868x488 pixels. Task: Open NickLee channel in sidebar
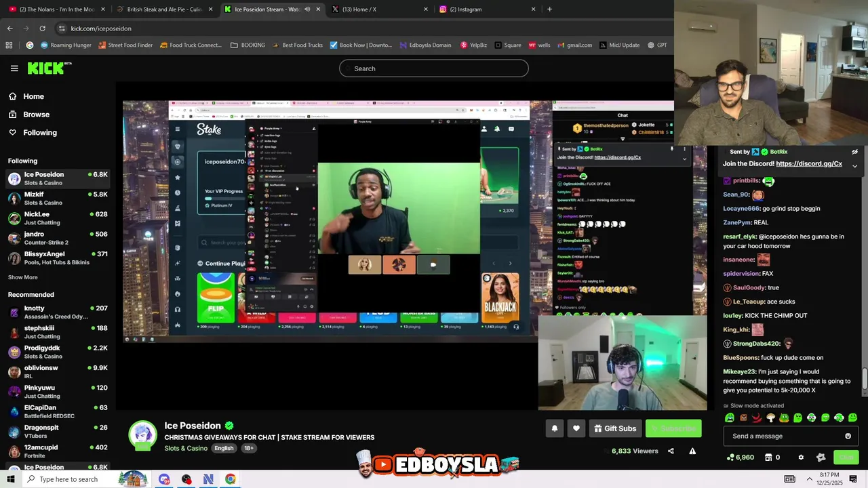pyautogui.click(x=58, y=218)
